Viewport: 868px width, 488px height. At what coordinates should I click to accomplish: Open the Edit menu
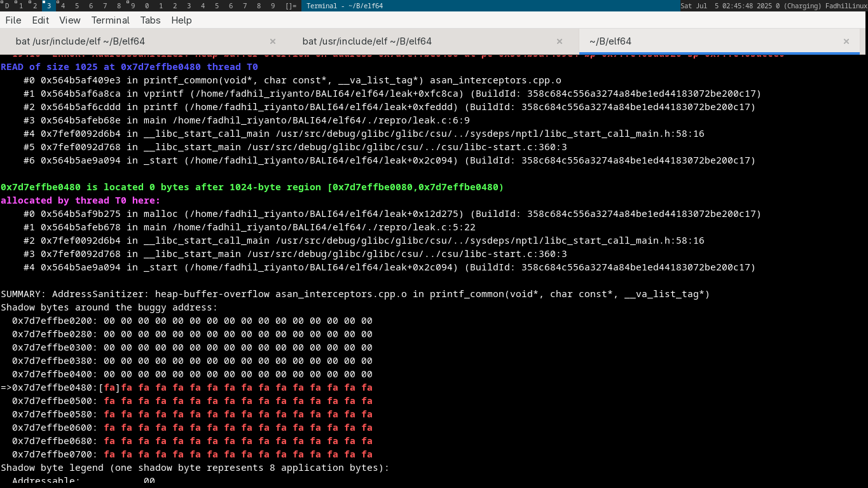pyautogui.click(x=41, y=20)
